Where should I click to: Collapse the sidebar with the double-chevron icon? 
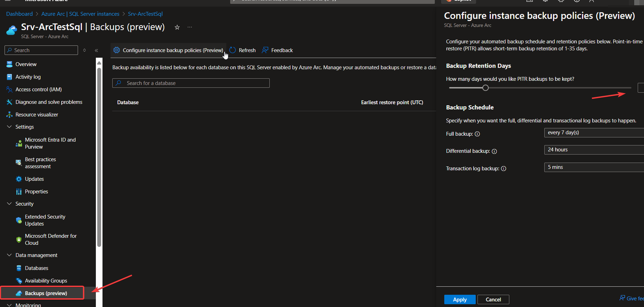96,50
